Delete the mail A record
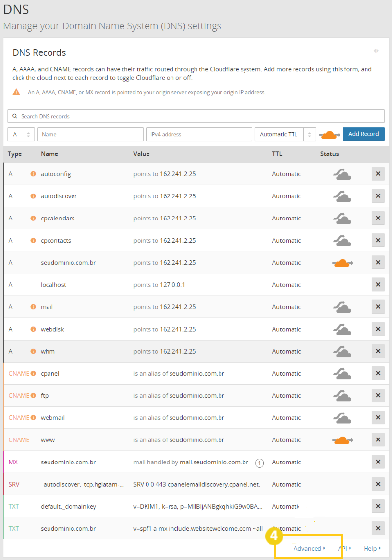 pyautogui.click(x=378, y=307)
